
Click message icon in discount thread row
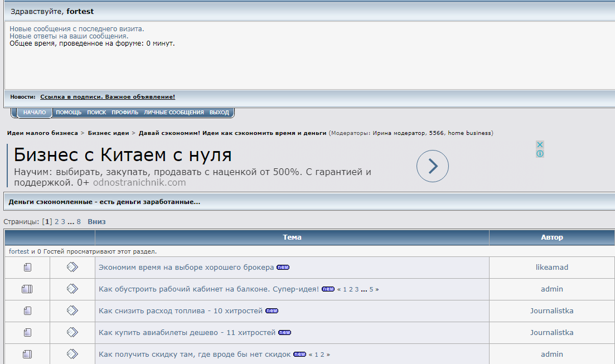[72, 354]
